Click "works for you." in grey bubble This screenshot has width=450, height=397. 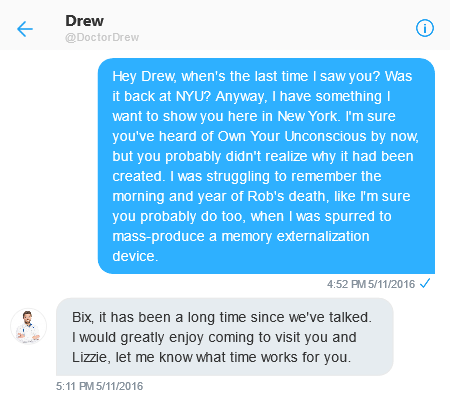(306, 357)
